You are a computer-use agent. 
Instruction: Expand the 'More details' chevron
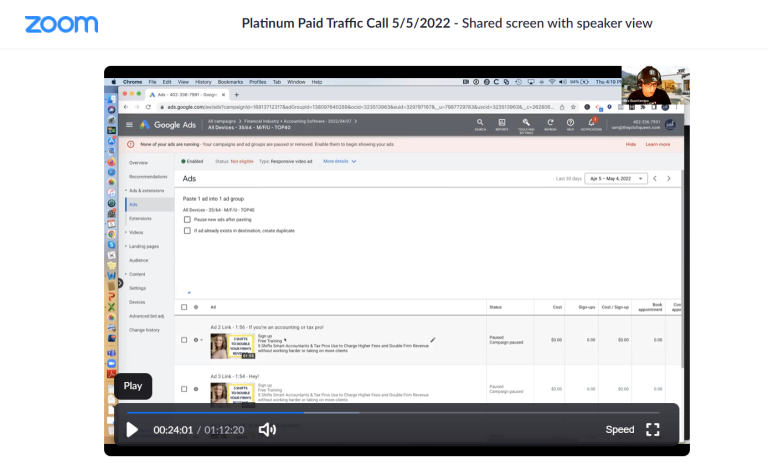coord(354,161)
